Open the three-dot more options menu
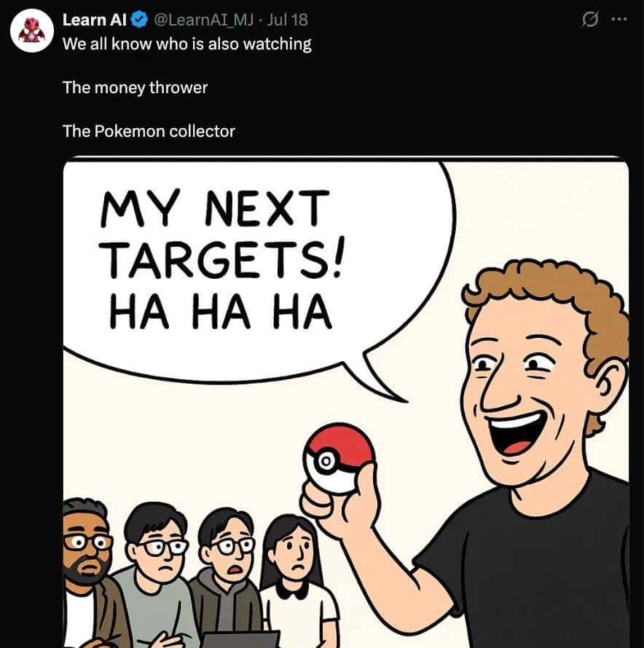 click(x=619, y=20)
